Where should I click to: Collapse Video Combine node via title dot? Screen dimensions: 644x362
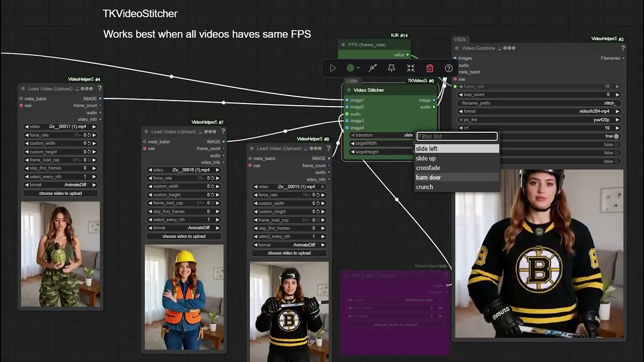[x=457, y=48]
